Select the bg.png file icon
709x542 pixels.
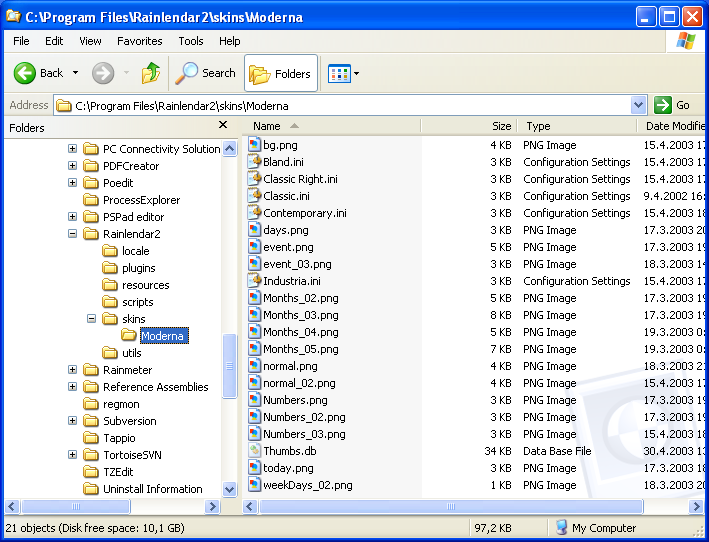click(x=255, y=145)
